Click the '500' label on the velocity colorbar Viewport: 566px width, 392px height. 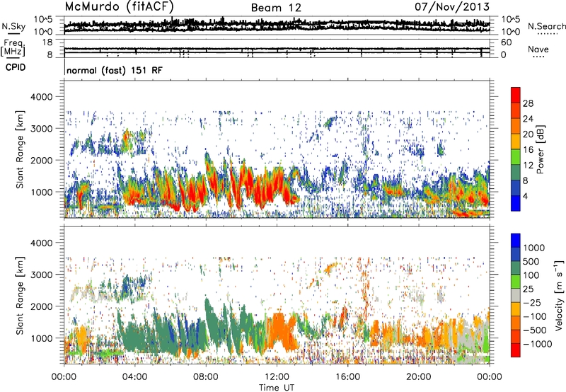(531, 262)
